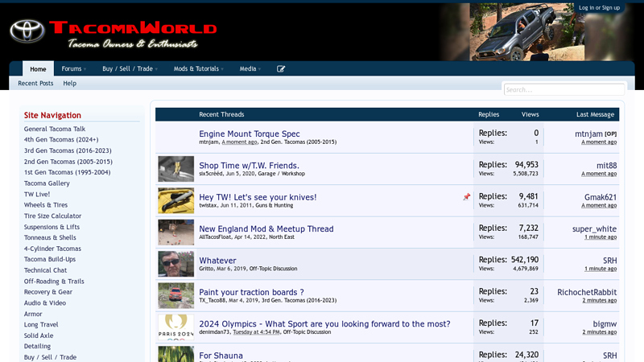Screen dimensions: 644x362
Task: Go to 4-Cylinder Tacomas
Action: pos(52,249)
